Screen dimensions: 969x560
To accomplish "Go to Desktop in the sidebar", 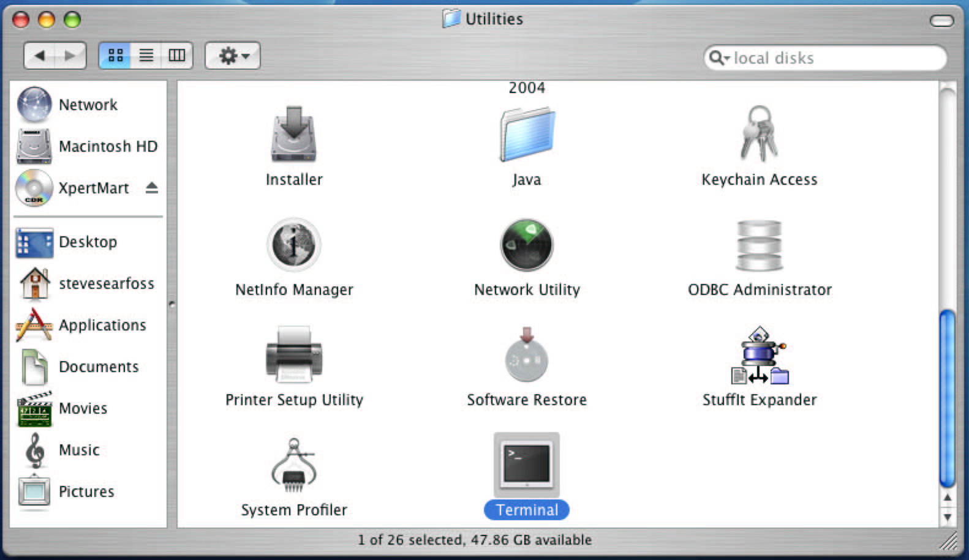I will (x=88, y=242).
